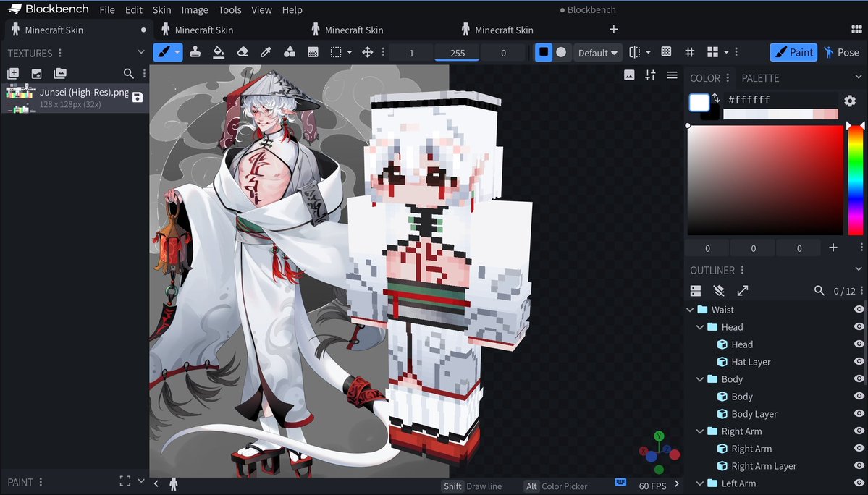Open the viewport hamburger menu

click(x=672, y=75)
